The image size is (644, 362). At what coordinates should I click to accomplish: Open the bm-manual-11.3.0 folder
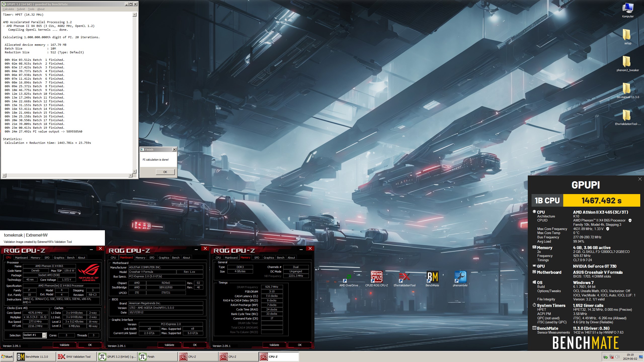point(628,90)
